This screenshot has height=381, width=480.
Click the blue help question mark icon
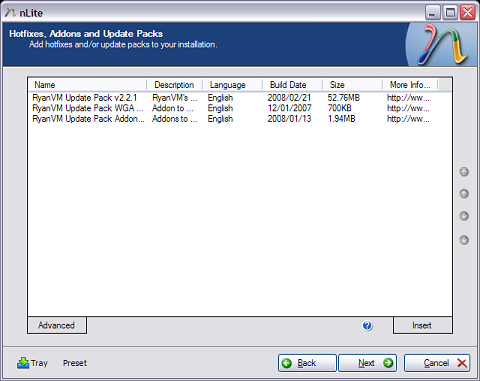coord(367,325)
